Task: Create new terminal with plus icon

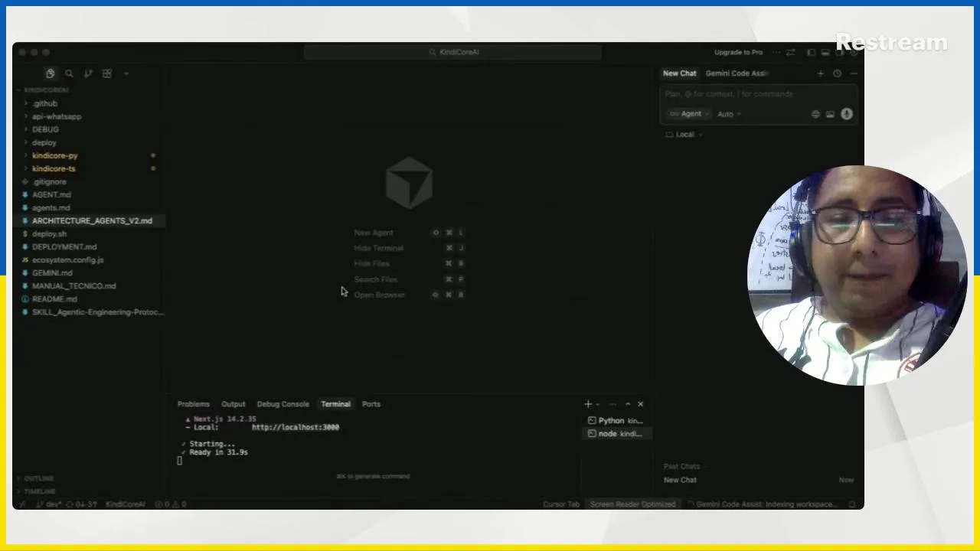Action: [x=587, y=404]
